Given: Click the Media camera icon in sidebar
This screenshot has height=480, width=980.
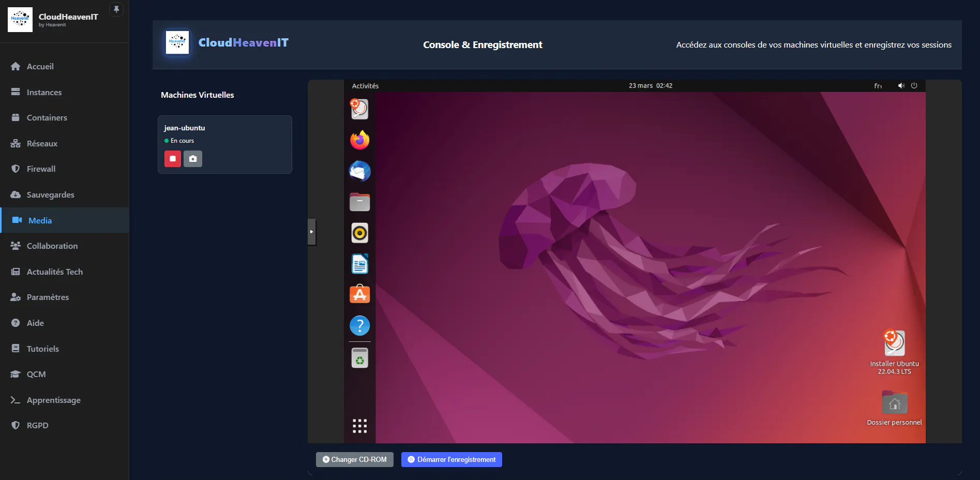Looking at the screenshot, I should (x=17, y=220).
